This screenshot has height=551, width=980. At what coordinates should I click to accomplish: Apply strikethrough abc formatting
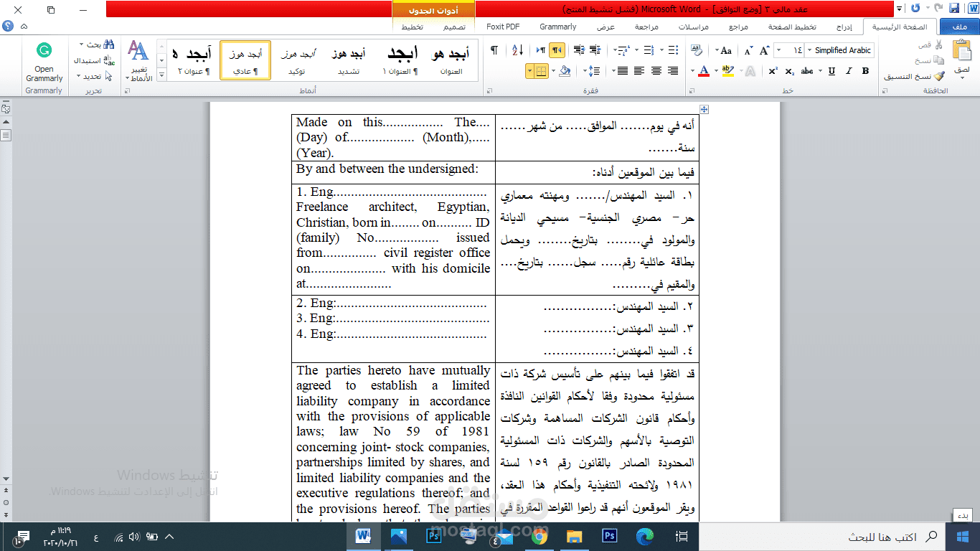tap(807, 71)
